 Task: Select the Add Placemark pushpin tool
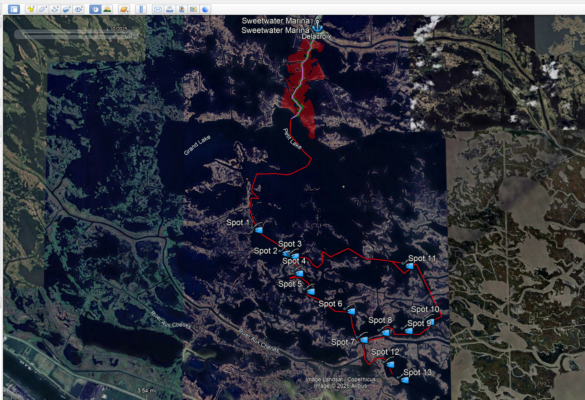click(31, 9)
